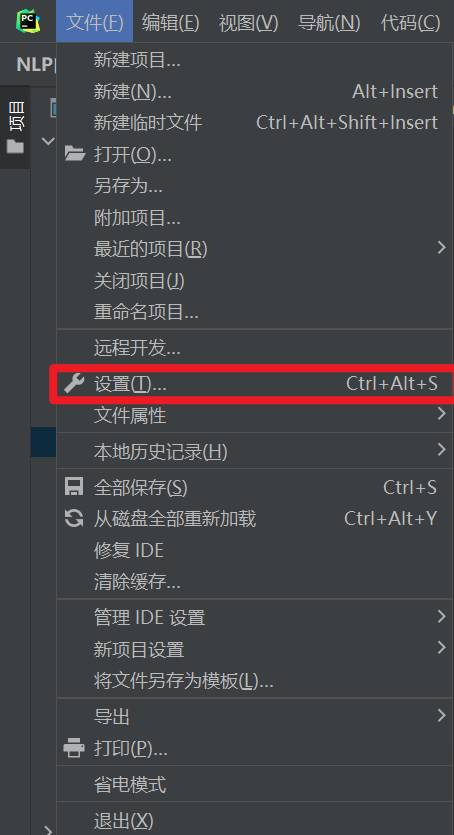Click the printer icon beside 打印
This screenshot has height=835, width=454.
click(x=74, y=748)
